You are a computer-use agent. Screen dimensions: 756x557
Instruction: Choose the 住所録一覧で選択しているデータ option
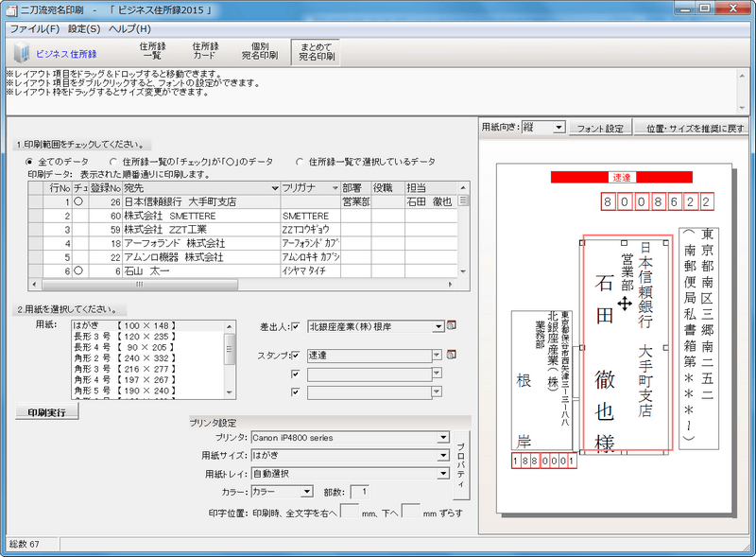coord(301,162)
